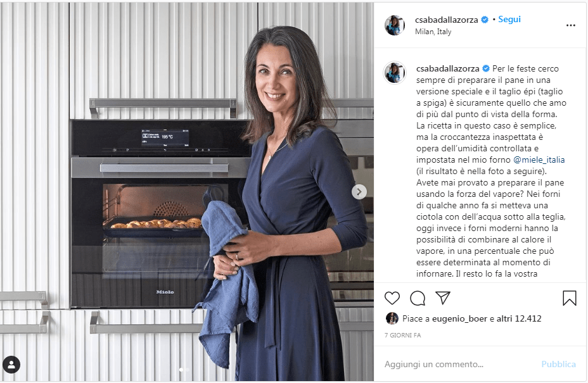Open the Milan, Italy location link
Viewport: 588px width, 383px height.
[433, 32]
